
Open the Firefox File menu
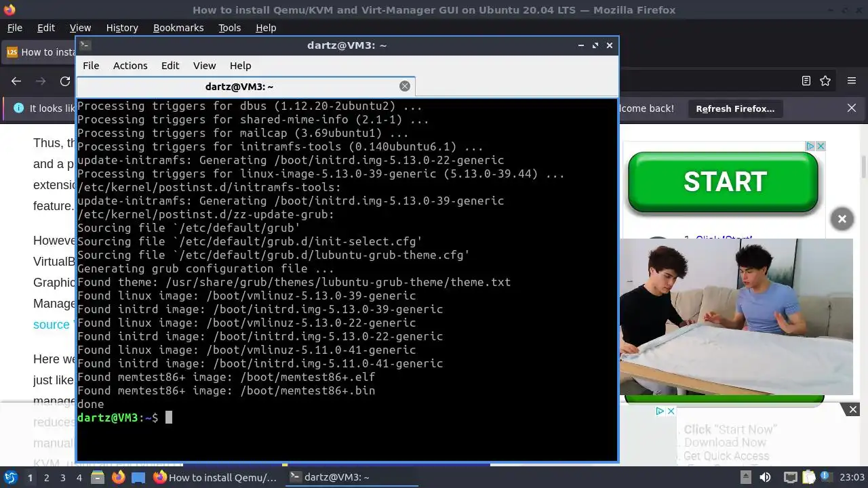click(x=14, y=28)
